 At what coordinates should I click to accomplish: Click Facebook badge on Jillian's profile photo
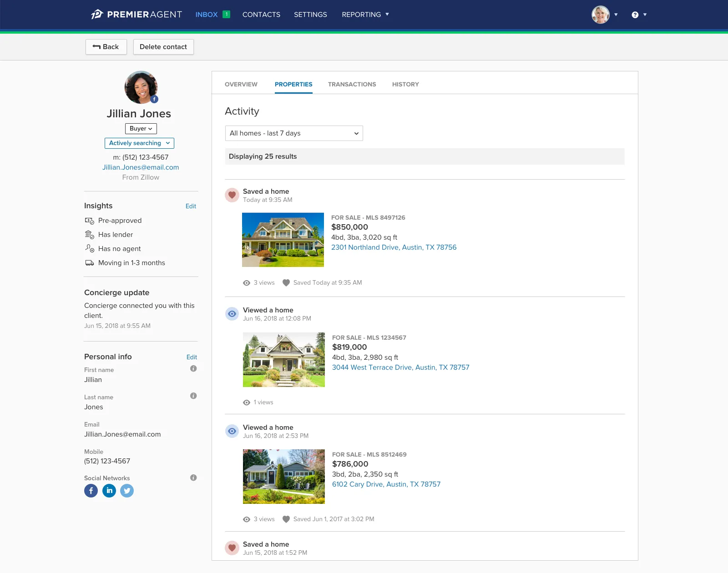[x=155, y=99]
